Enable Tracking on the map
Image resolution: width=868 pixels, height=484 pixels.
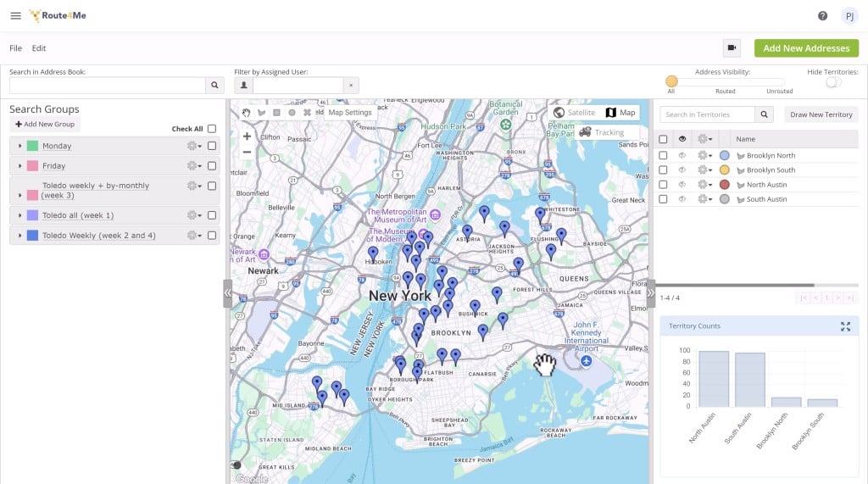point(602,132)
